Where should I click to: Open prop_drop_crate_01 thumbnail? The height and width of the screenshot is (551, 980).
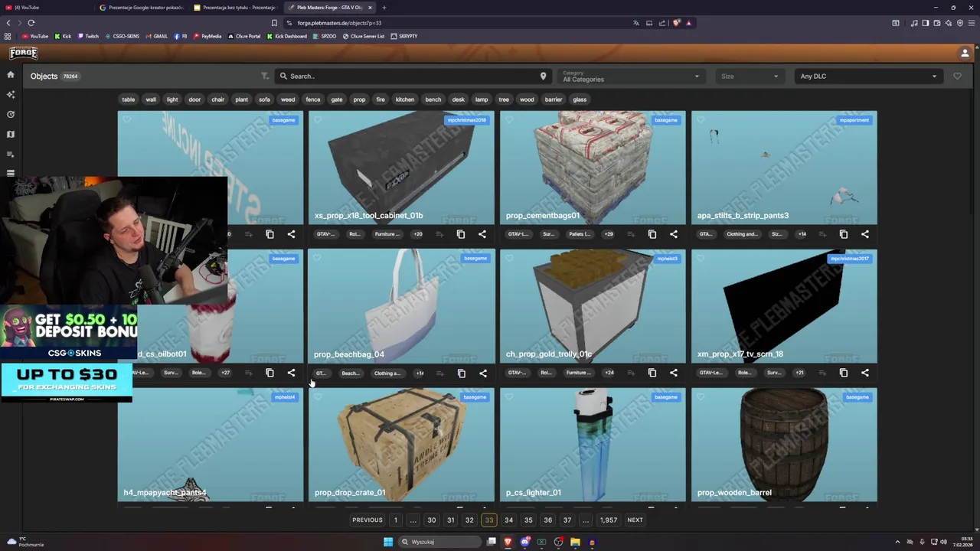401,445
